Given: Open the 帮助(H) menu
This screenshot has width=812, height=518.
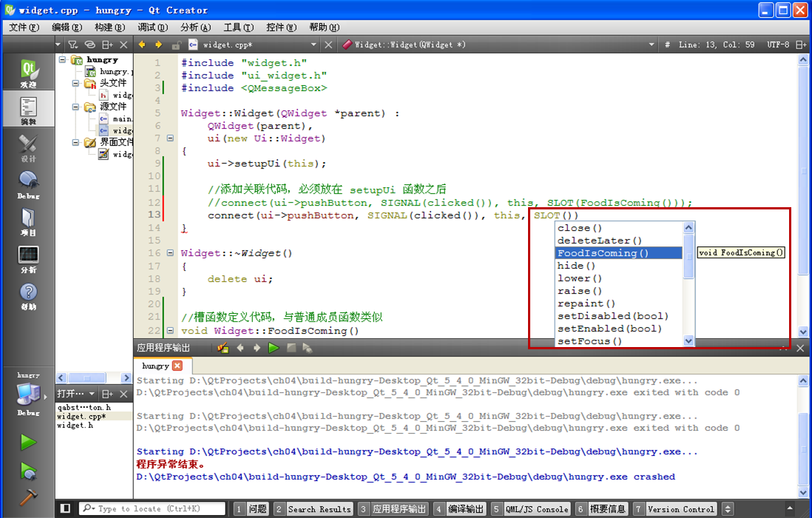Looking at the screenshot, I should (x=324, y=27).
